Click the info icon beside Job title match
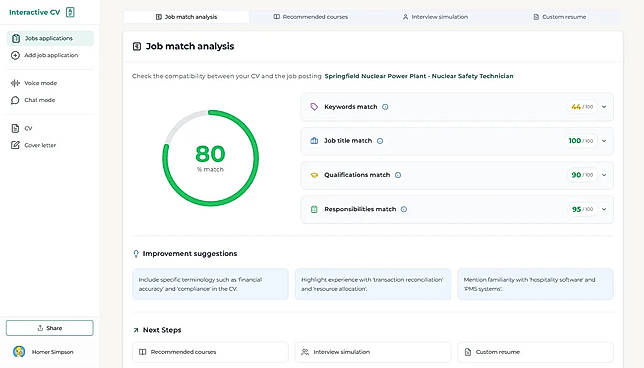644x368 pixels. click(380, 141)
